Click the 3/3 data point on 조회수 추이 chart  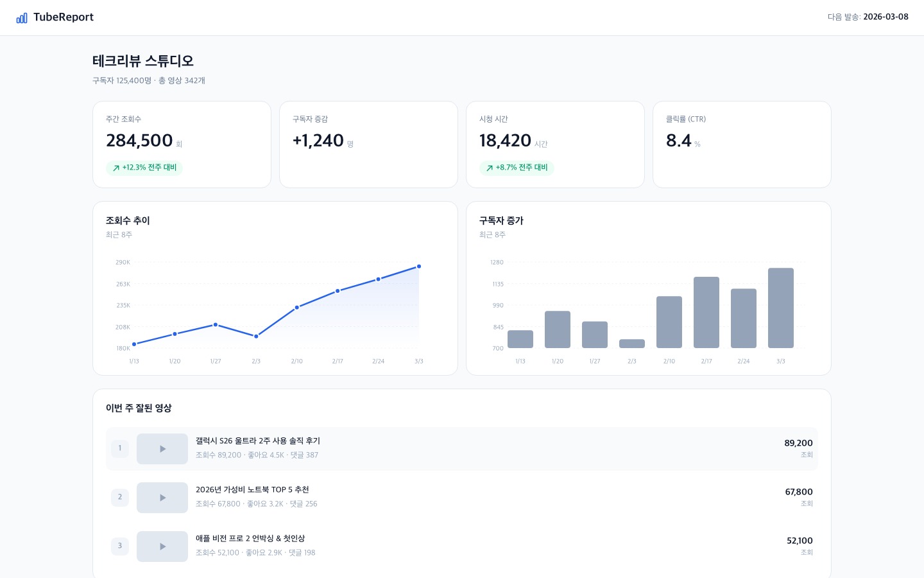coord(419,267)
